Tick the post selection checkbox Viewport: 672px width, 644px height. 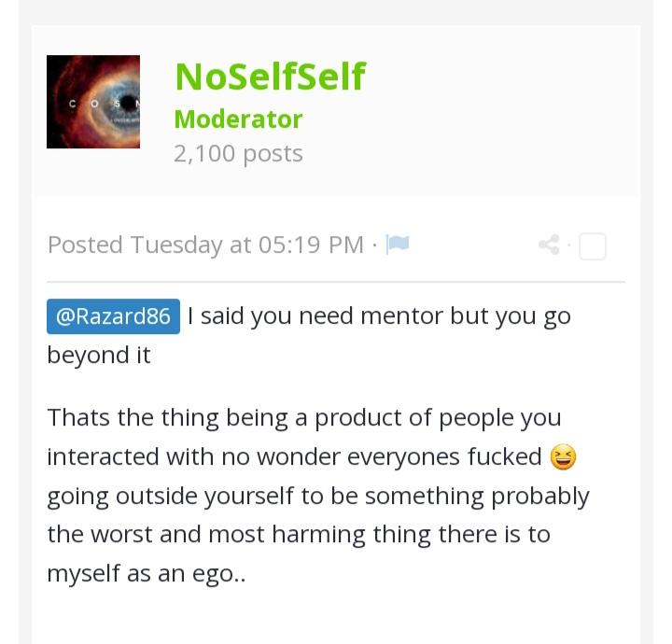click(x=593, y=246)
